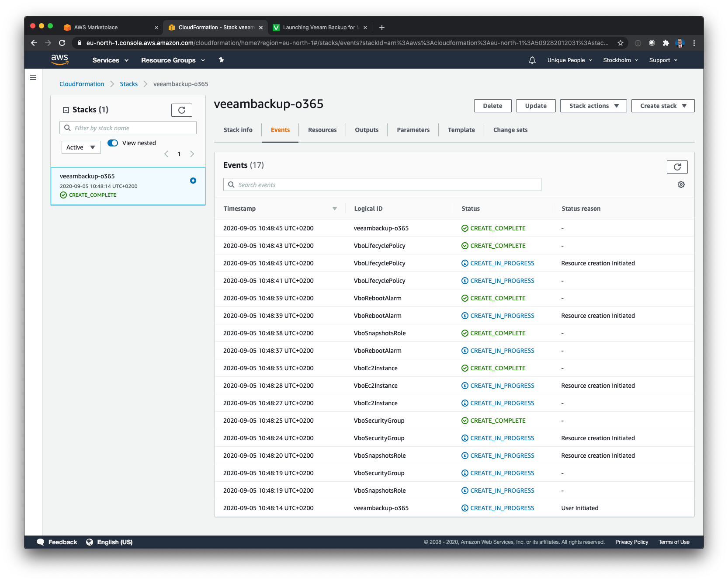Click the pin shortcut icon in AWS navbar
728x581 pixels.
[x=221, y=60]
